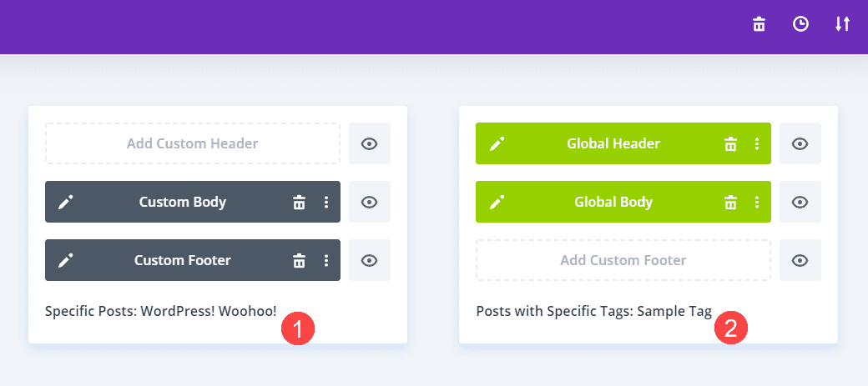This screenshot has width=868, height=386.
Task: Open Custom Body three-dot options menu
Action: 326,202
